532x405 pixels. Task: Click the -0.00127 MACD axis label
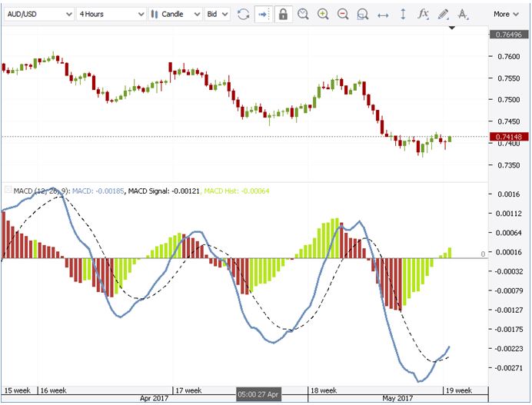pyautogui.click(x=509, y=310)
